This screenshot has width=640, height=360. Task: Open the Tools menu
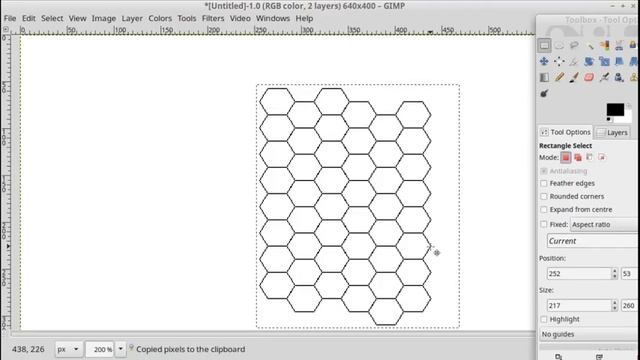point(187,18)
